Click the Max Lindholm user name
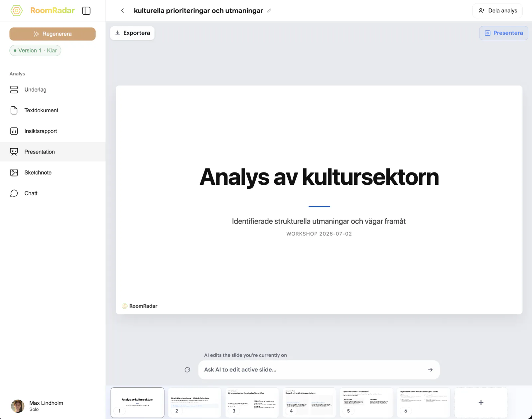The height and width of the screenshot is (419, 532). [46, 403]
